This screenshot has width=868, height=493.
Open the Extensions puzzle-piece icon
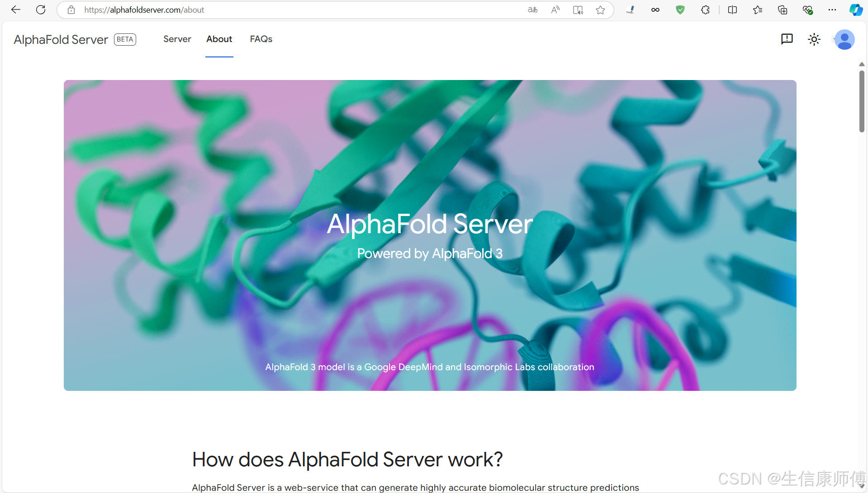pyautogui.click(x=705, y=10)
